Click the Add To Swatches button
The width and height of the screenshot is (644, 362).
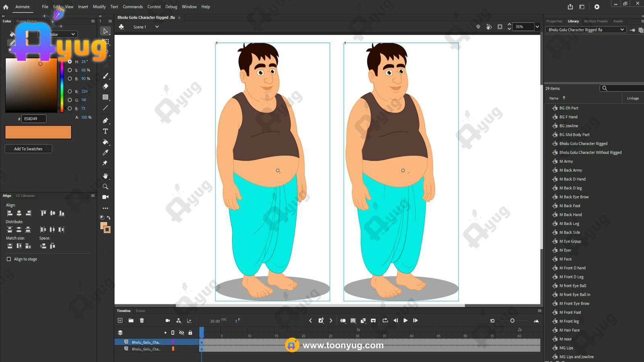click(28, 149)
